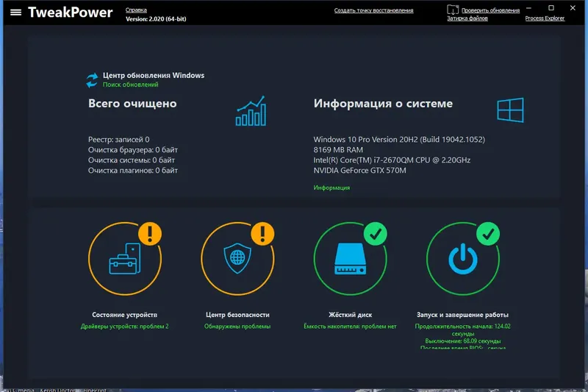
Task: Click the green checkmark on hard disk
Action: point(376,234)
